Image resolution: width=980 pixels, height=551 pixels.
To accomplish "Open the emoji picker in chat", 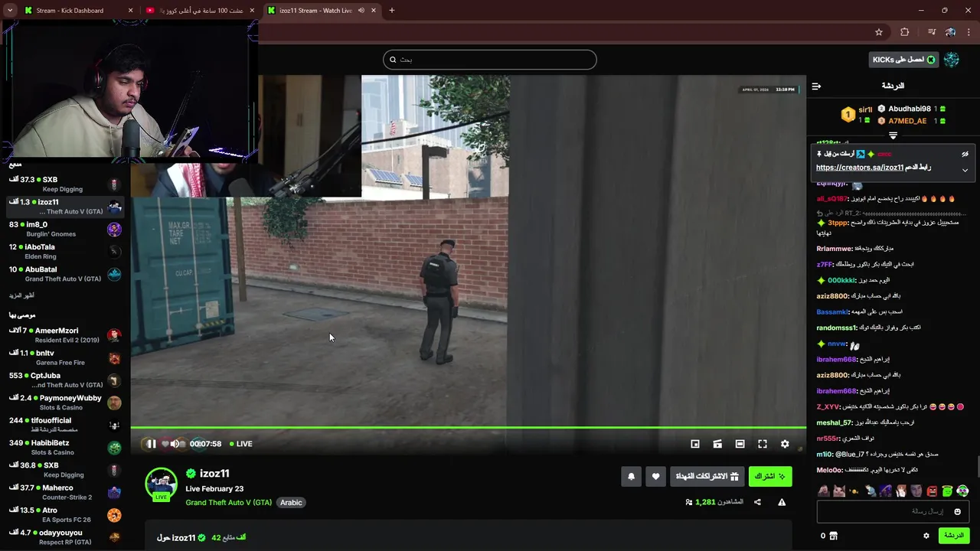I will click(x=957, y=511).
